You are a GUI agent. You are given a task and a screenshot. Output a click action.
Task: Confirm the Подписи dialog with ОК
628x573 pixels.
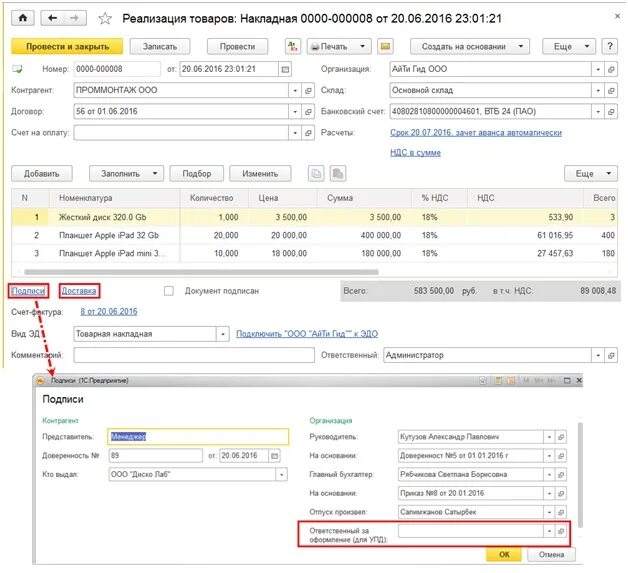click(x=504, y=555)
